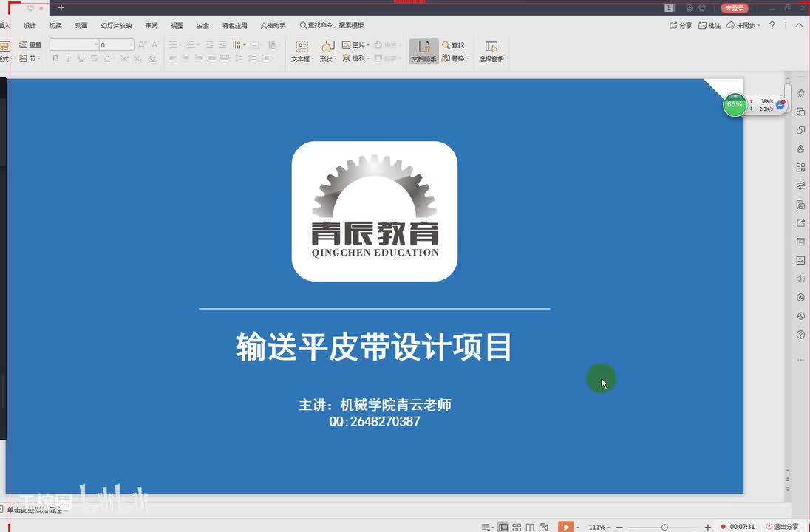
Task: Click the font color icon
Action: [107, 58]
